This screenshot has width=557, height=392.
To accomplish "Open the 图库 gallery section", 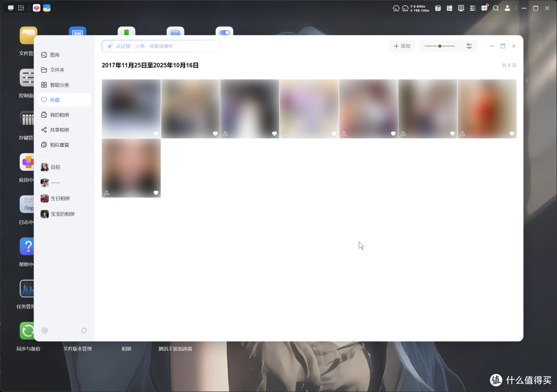I will 64,55.
